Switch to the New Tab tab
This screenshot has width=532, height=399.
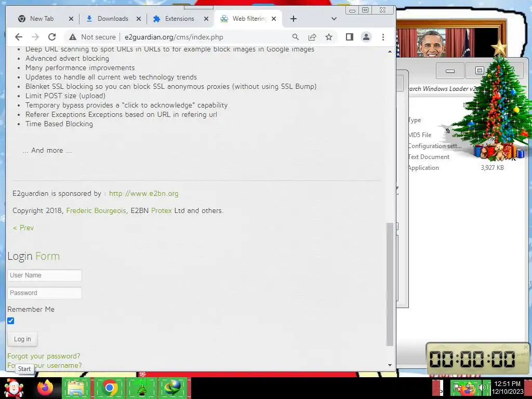click(42, 19)
